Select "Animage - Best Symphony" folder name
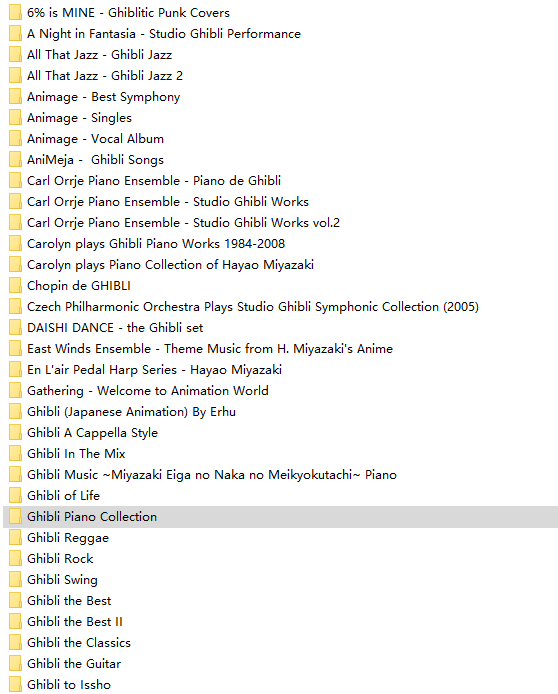The width and height of the screenshot is (558, 694). point(104,96)
